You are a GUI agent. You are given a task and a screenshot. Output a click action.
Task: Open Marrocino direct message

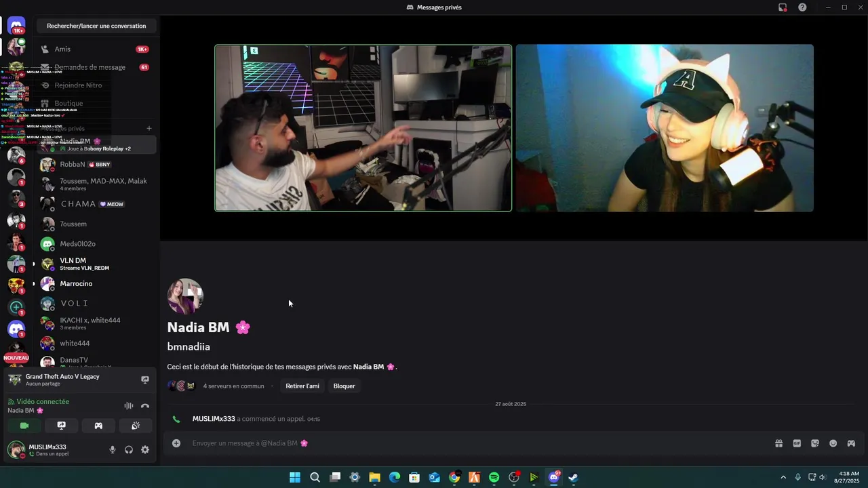point(96,283)
